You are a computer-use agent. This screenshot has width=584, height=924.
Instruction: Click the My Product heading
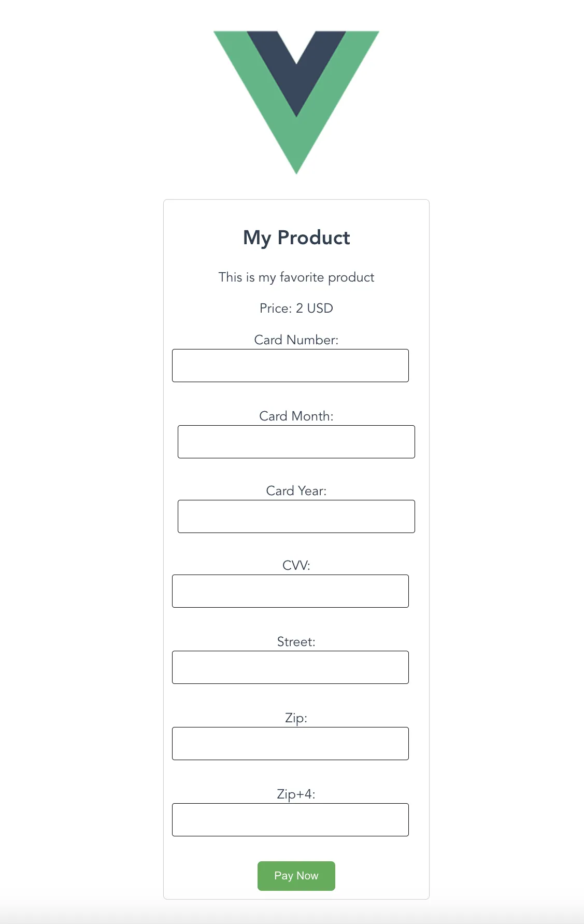[296, 238]
